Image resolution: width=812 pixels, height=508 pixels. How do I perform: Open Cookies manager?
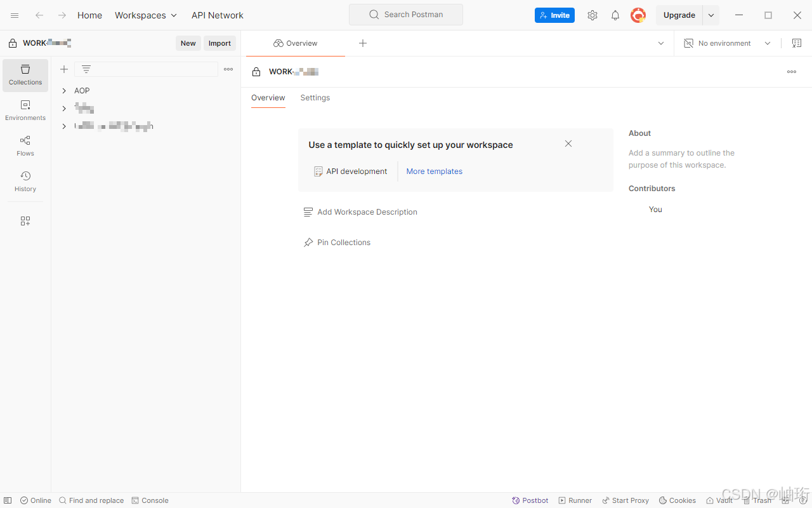(678, 500)
